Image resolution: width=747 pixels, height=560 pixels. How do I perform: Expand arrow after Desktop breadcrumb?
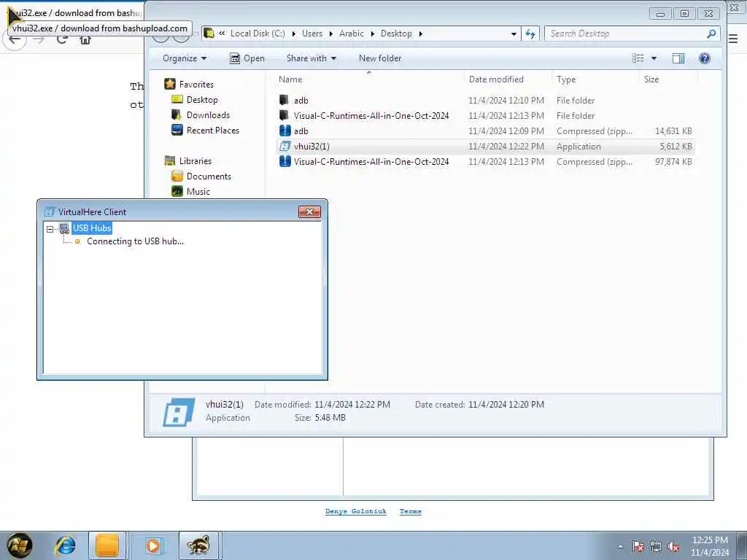(x=421, y=34)
